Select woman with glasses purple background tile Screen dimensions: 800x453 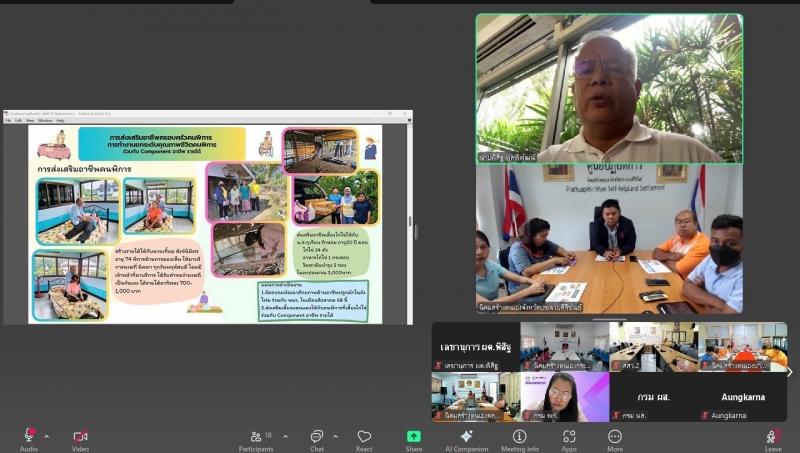[565, 397]
